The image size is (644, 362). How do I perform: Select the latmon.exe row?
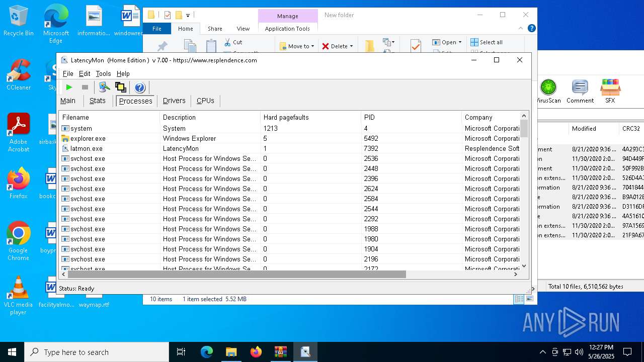click(290, 148)
